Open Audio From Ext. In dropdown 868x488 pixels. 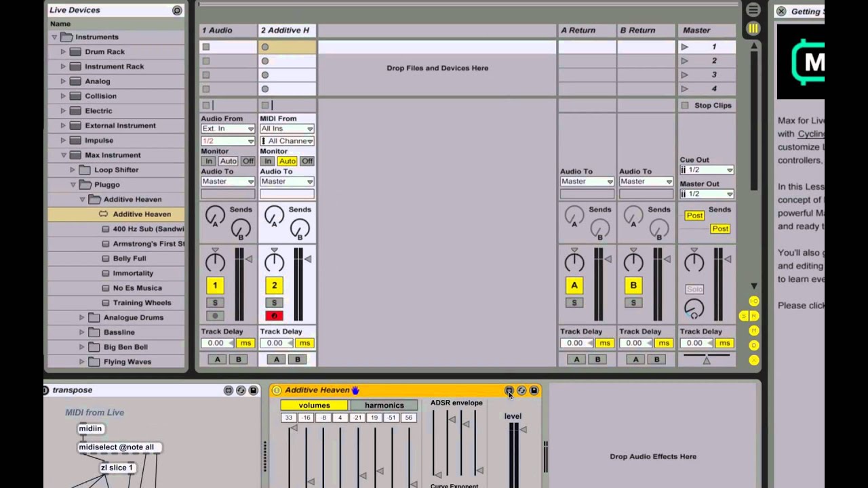coord(228,129)
